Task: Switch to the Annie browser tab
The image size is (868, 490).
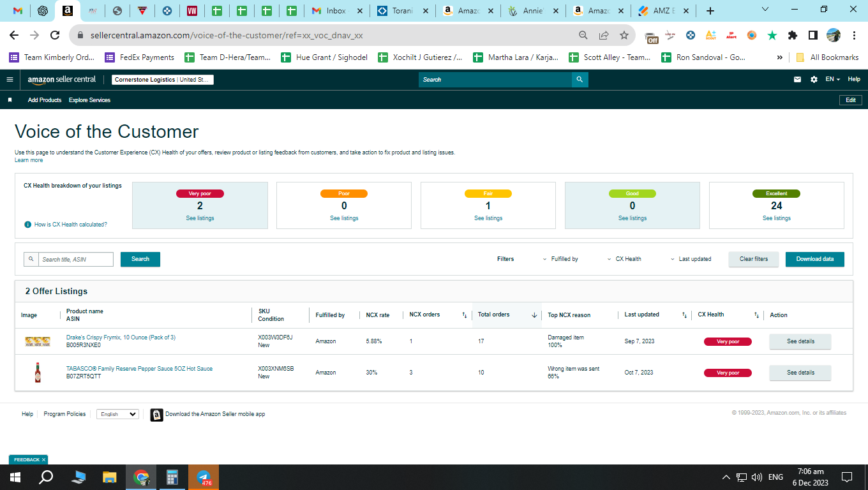Action: pos(533,11)
